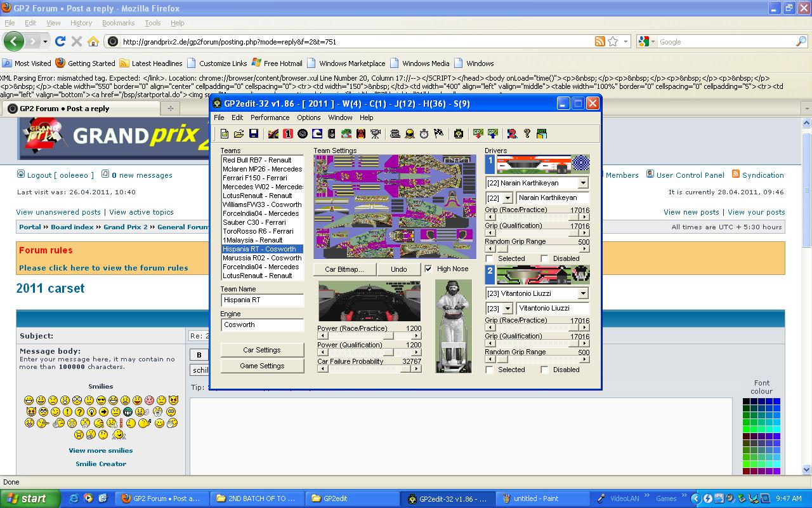This screenshot has width=812, height=508.
Task: Click the open folder icon in GP2edit toolbar
Action: point(239,133)
